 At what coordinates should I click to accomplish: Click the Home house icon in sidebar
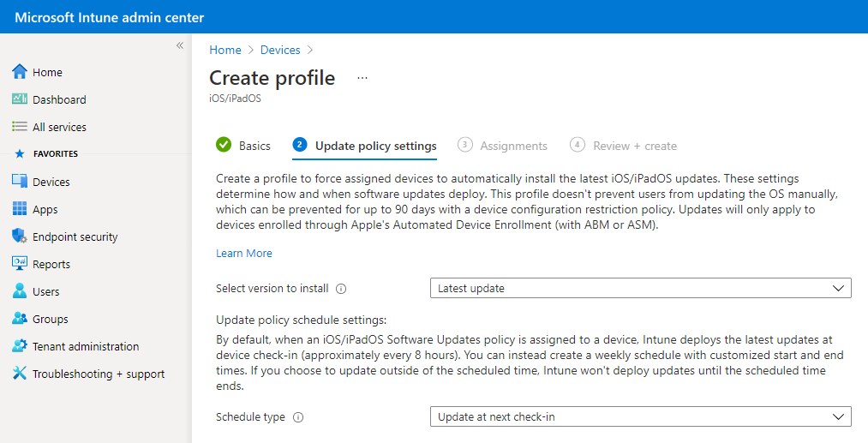click(x=20, y=72)
